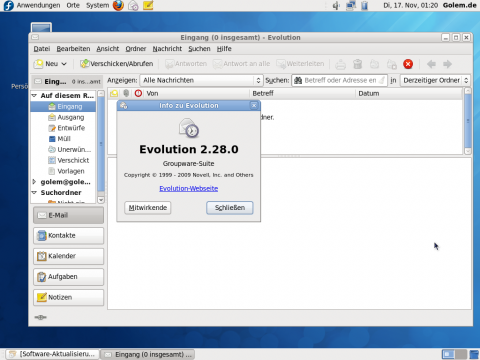Click the red importance flag column header

(x=138, y=93)
